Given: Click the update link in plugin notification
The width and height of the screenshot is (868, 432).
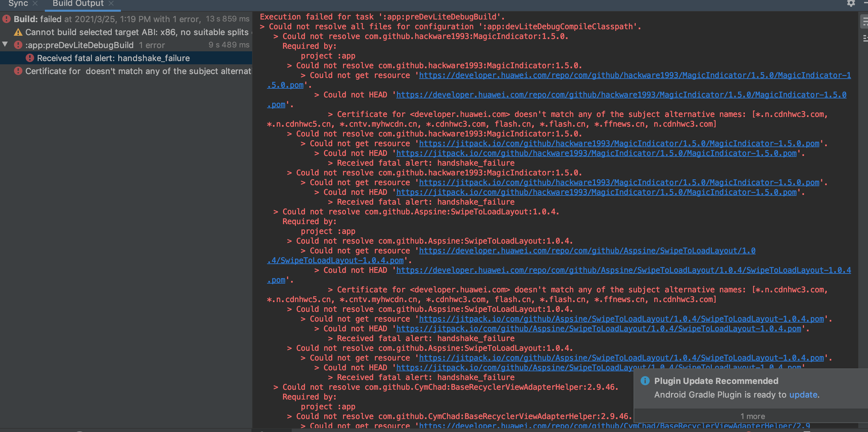Looking at the screenshot, I should (x=803, y=395).
